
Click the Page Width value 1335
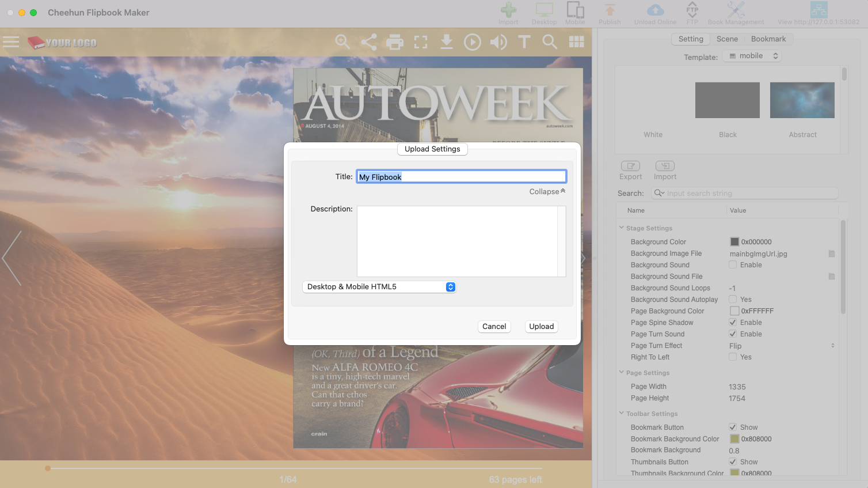pos(737,387)
